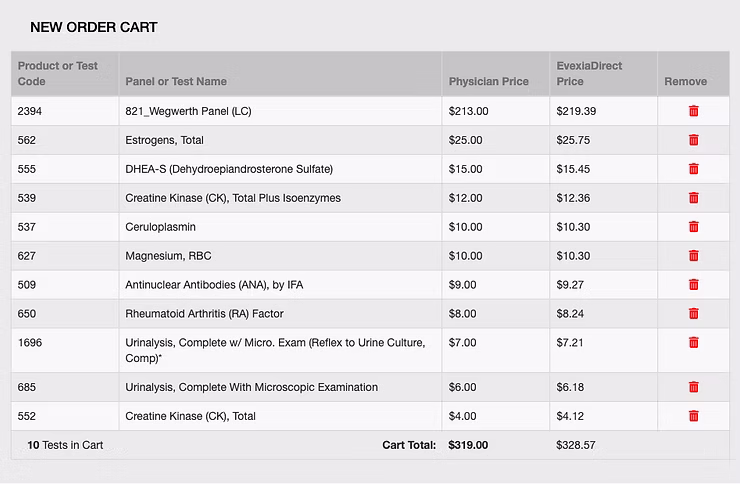Remove DHEA-S test via trash icon
Image resolution: width=740 pixels, height=484 pixels.
click(693, 169)
